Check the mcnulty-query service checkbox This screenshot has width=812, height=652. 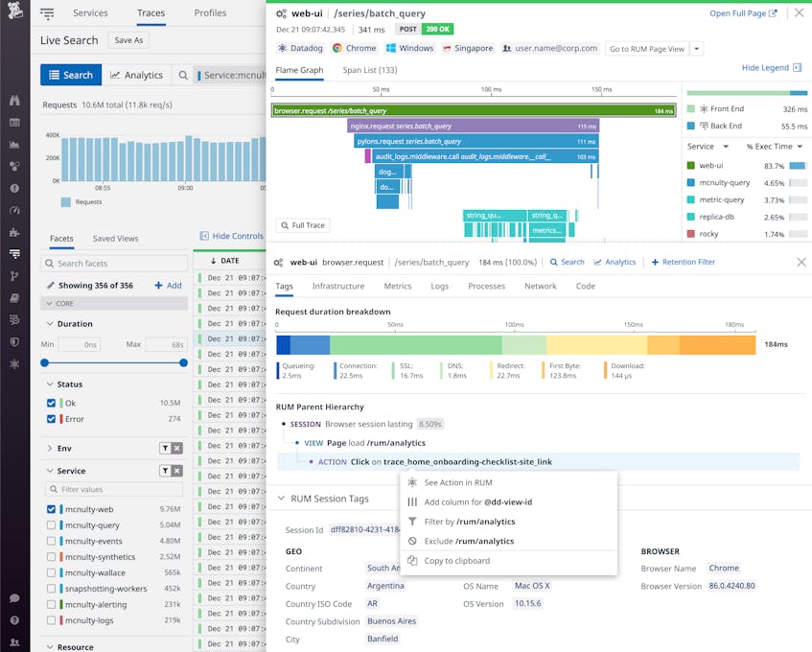[51, 525]
